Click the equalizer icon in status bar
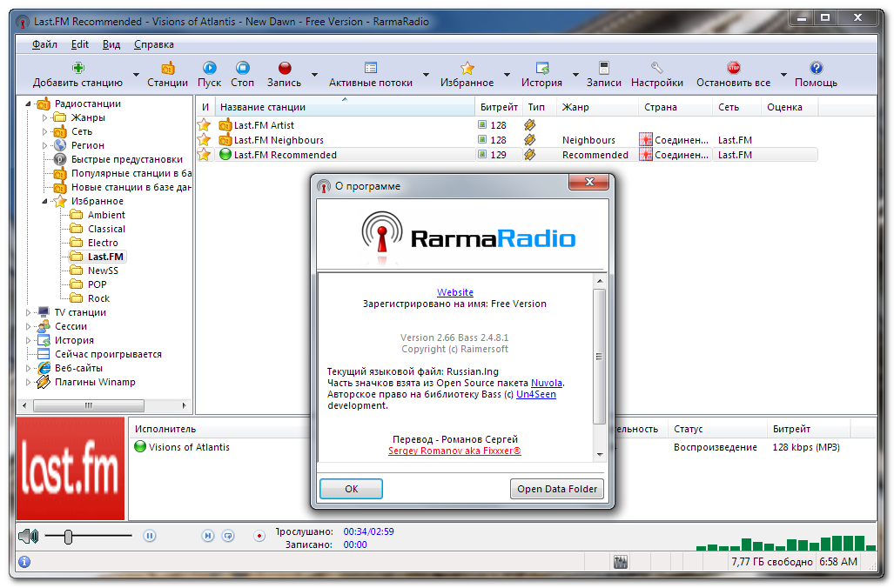 pos(621,563)
